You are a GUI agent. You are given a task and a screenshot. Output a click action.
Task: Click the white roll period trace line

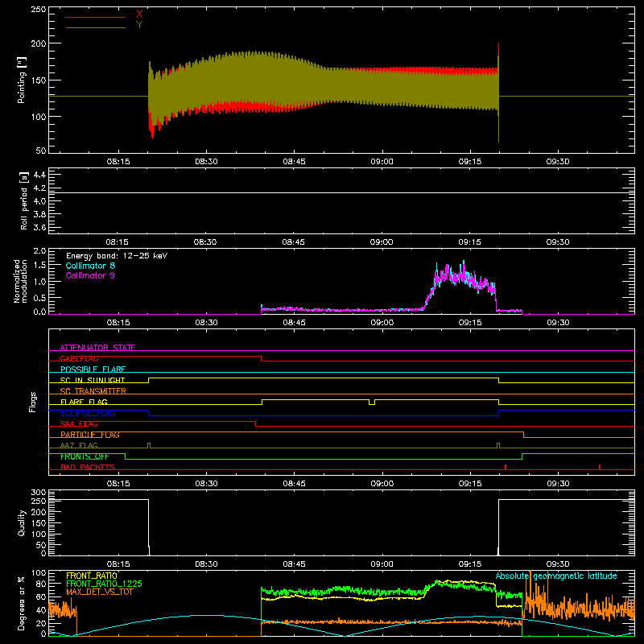pyautogui.click(x=341, y=192)
